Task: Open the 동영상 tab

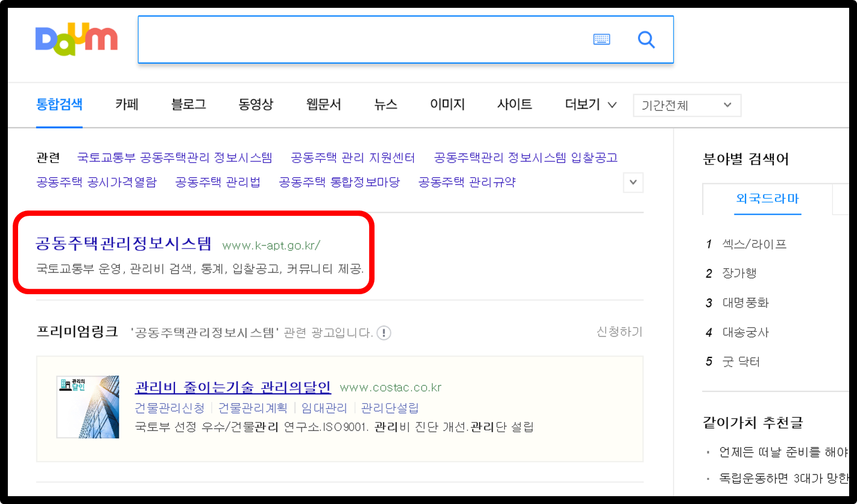Action: [256, 104]
